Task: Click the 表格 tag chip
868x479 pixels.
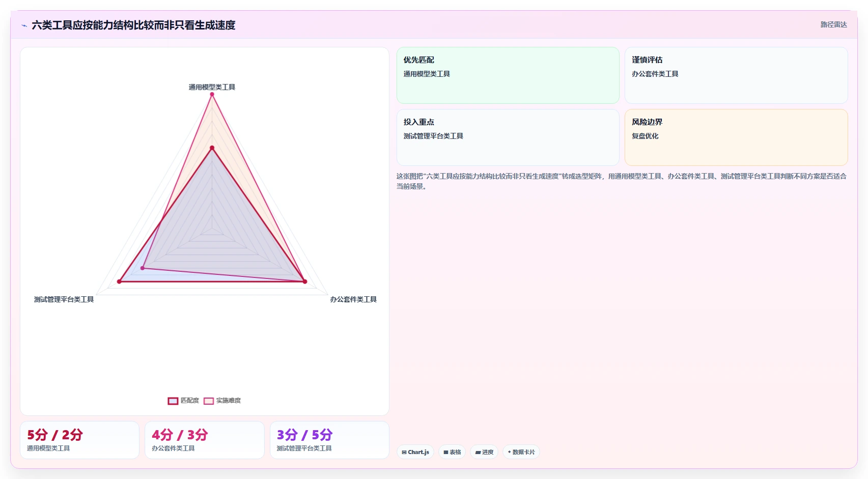Action: pyautogui.click(x=452, y=452)
